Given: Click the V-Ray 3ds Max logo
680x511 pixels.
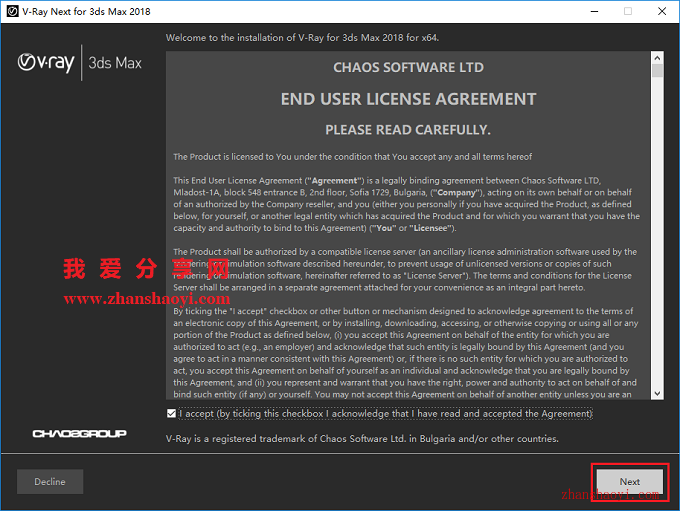Looking at the screenshot, I should coord(80,62).
